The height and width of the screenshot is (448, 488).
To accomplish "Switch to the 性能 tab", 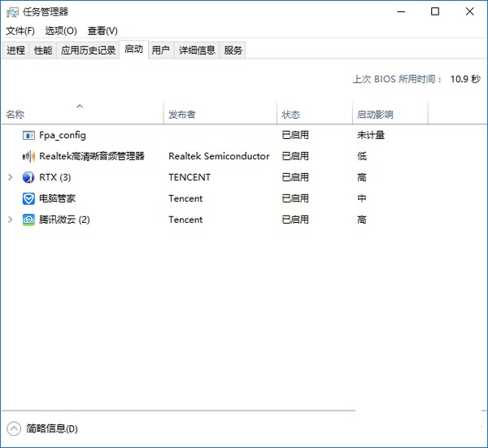I will point(43,50).
